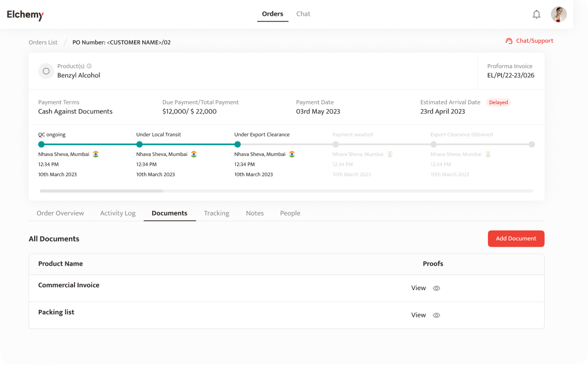
Task: Click the horizontal timeline scrollbar
Action: point(102,191)
